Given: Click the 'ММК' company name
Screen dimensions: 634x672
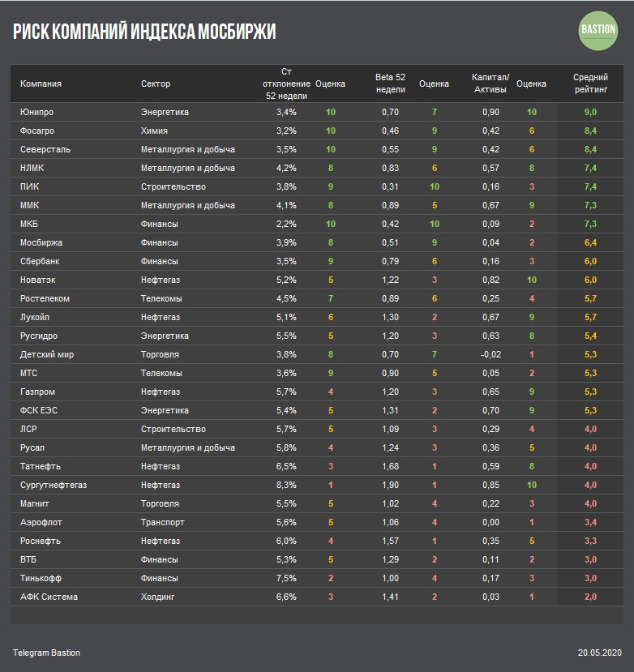Looking at the screenshot, I should (x=29, y=205).
